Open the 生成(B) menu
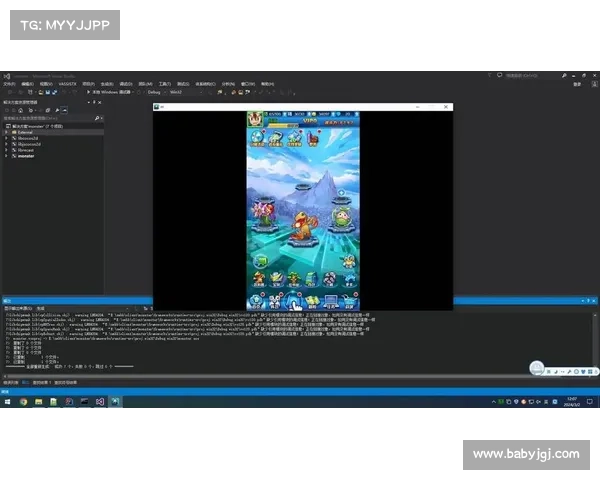 pos(107,84)
